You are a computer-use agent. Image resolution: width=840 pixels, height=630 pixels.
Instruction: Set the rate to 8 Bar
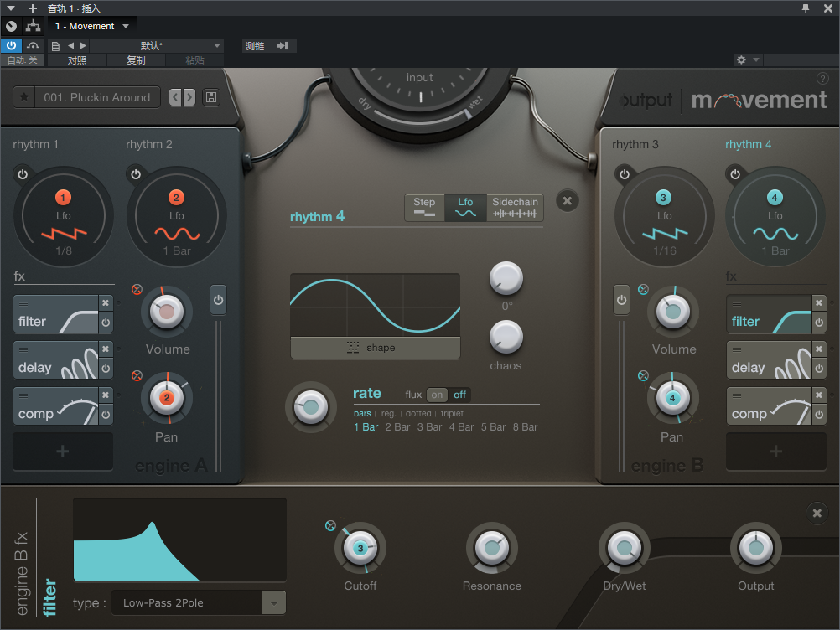pyautogui.click(x=525, y=427)
